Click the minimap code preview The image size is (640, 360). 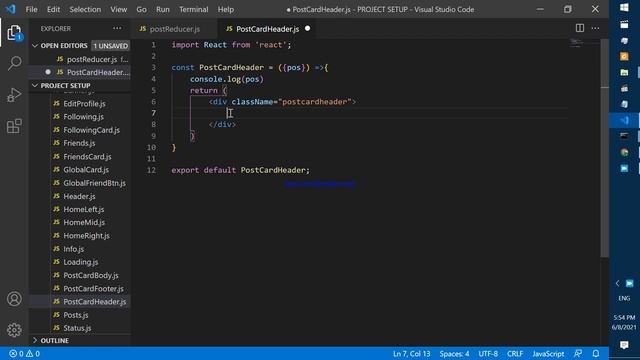pos(577,43)
